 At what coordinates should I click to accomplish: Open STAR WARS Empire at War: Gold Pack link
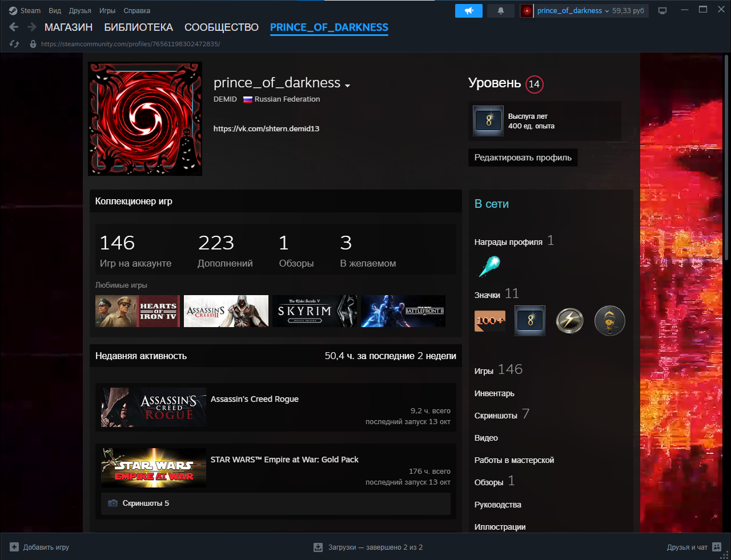coord(284,460)
